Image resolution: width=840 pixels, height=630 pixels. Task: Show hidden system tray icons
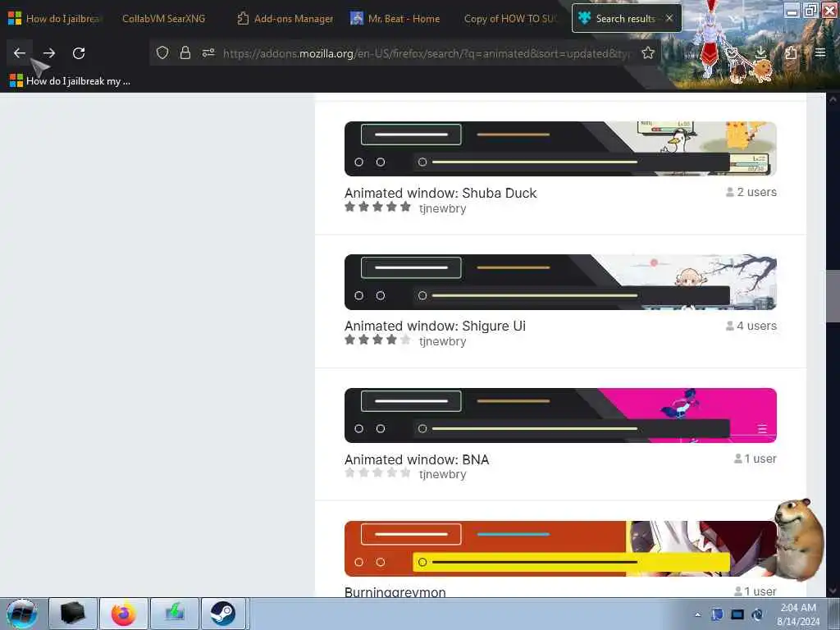click(697, 614)
